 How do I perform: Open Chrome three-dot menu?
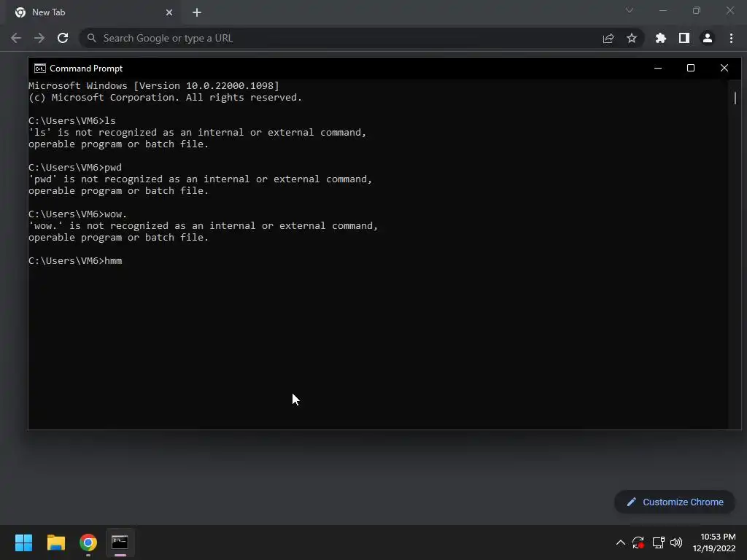pyautogui.click(x=731, y=38)
